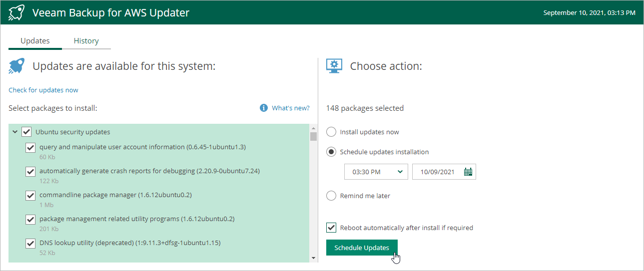Select the Install updates now option
644x271 pixels.
[x=331, y=132]
